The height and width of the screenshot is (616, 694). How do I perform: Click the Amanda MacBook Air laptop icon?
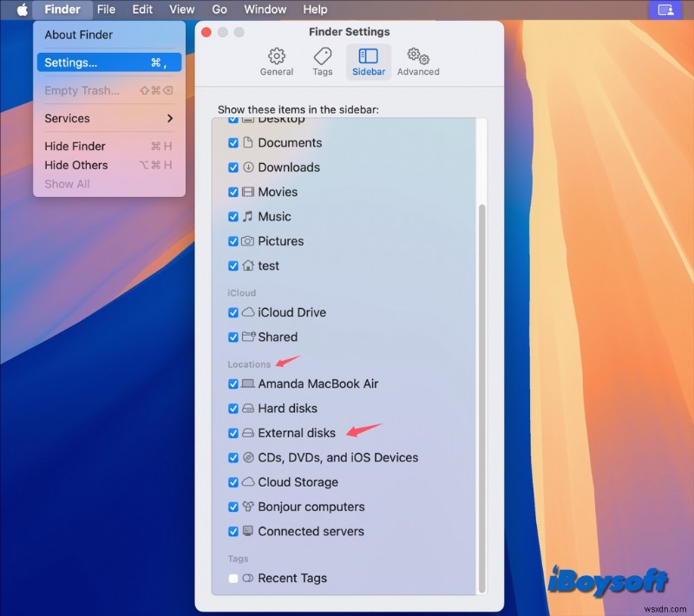248,383
